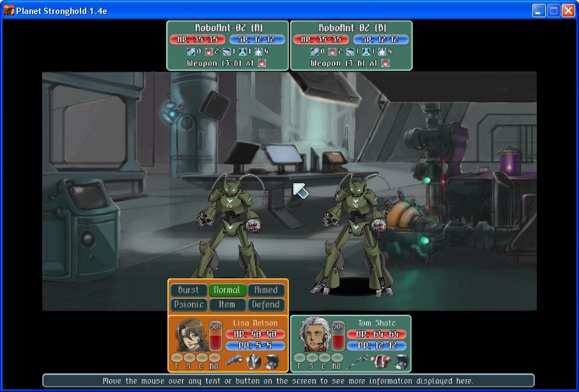
Task: Click the Planet Stronghold app icon in title bar
Action: (x=9, y=10)
